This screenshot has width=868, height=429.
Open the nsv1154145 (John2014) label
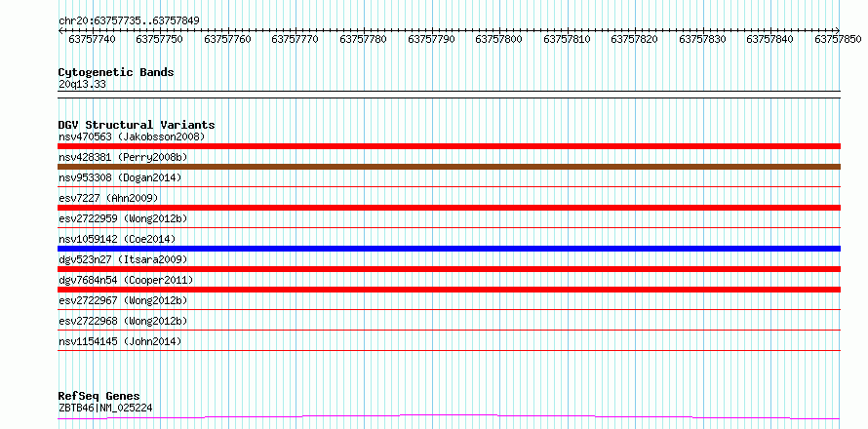(x=120, y=341)
